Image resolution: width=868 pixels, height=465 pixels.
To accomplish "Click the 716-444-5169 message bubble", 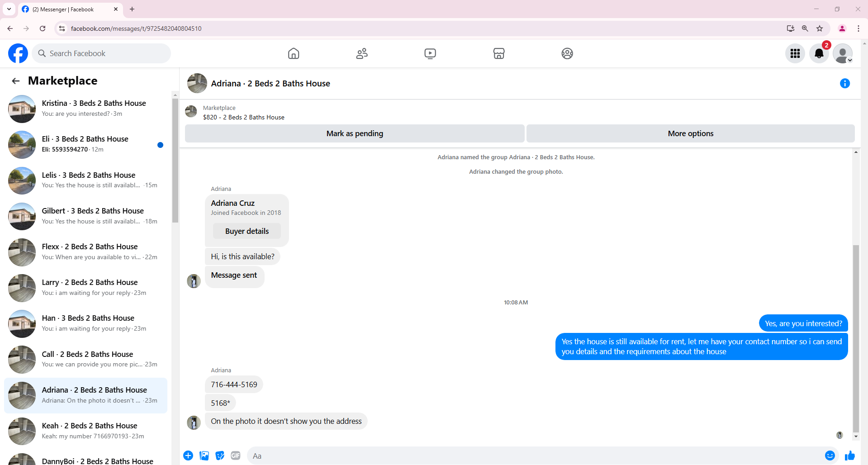I will [234, 384].
